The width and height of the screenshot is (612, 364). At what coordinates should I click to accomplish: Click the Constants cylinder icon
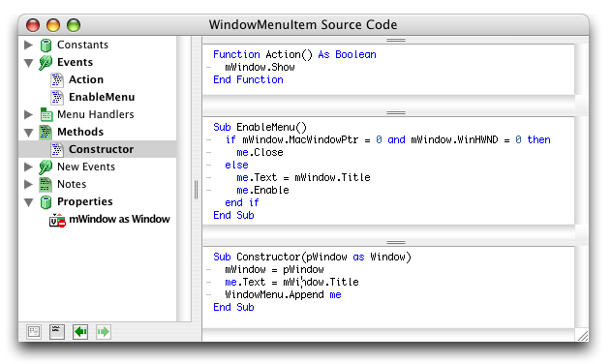click(x=46, y=45)
